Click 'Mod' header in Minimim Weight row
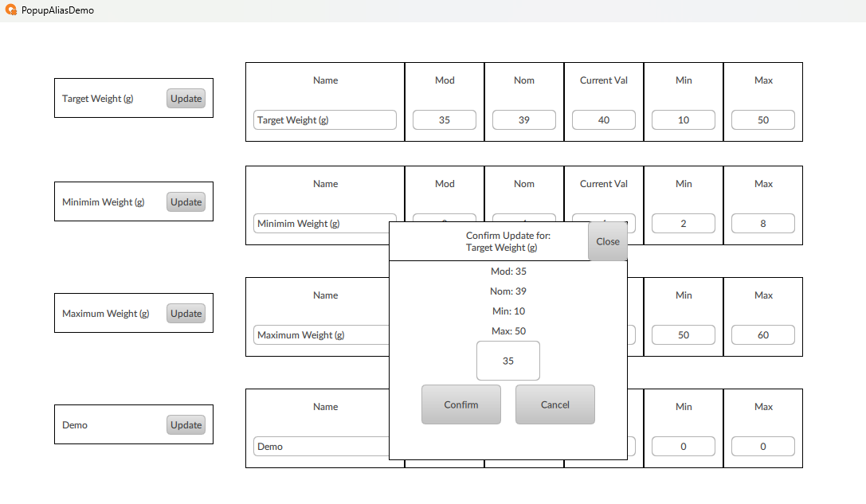Viewport: 866px width, 504px height. point(445,184)
